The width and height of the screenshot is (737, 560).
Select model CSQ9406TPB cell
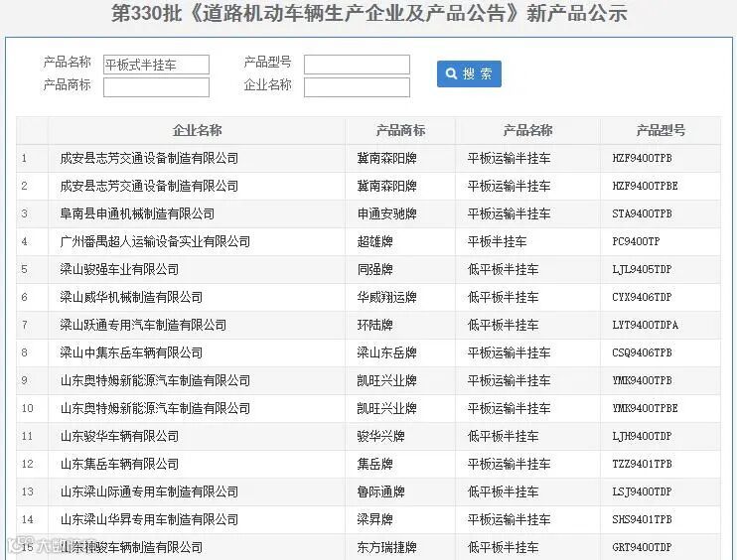point(661,352)
